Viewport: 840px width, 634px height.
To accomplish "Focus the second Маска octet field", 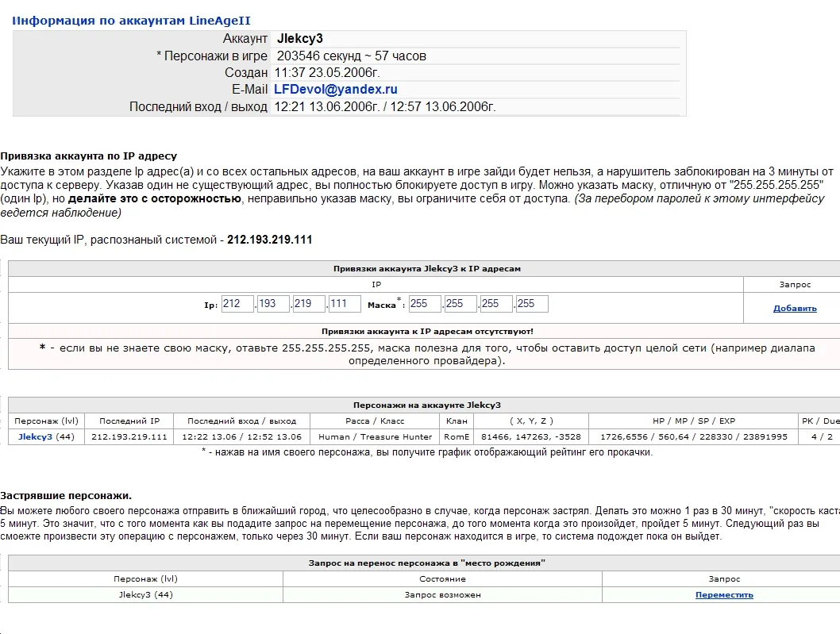I will click(460, 304).
